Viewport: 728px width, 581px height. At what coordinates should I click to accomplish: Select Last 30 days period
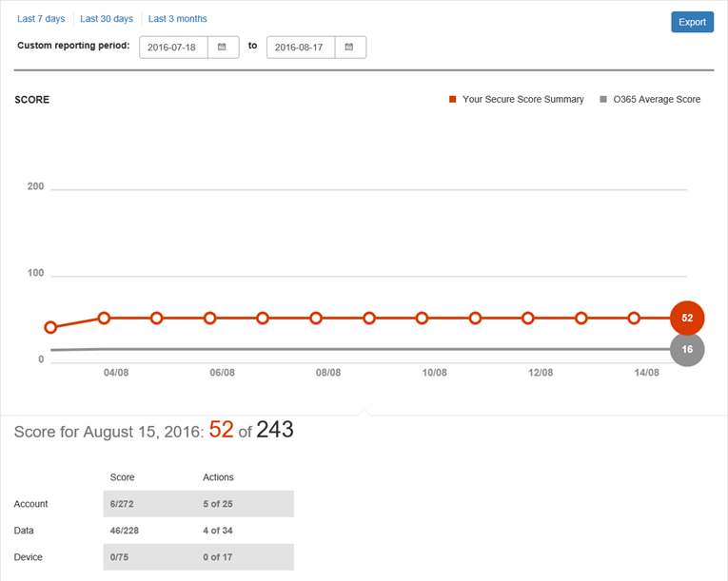107,19
